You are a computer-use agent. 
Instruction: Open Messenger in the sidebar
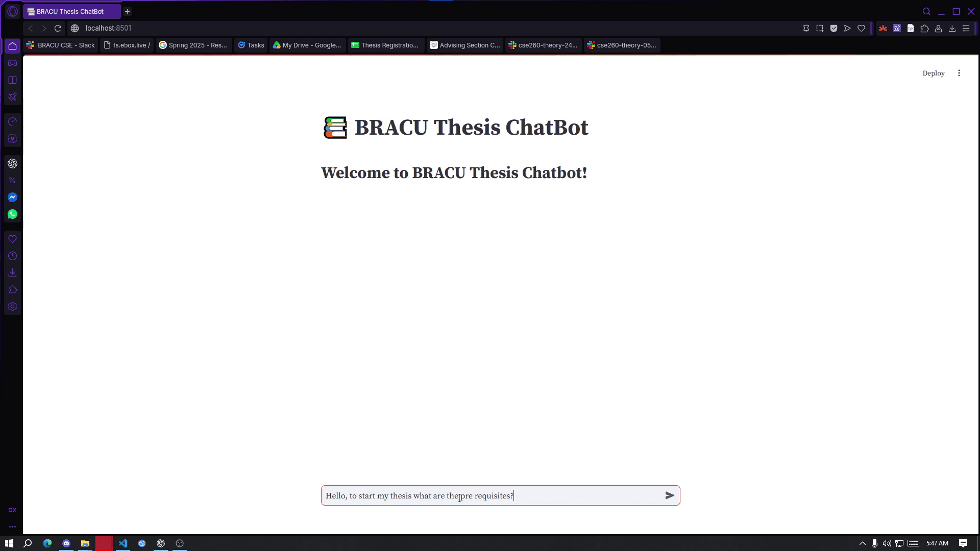point(12,197)
